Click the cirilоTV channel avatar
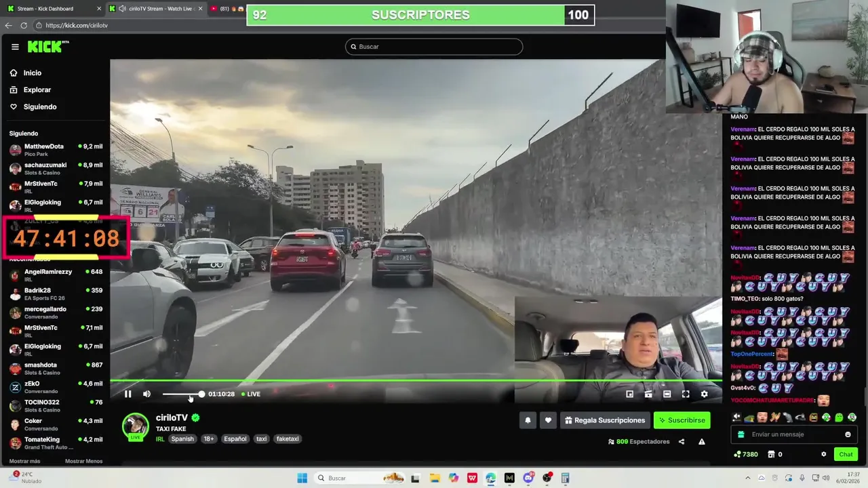The image size is (868, 488). pos(135,427)
